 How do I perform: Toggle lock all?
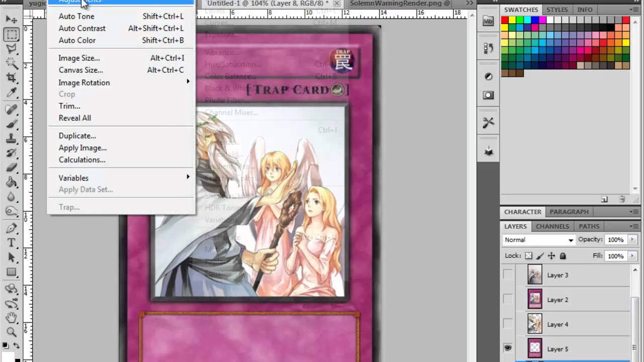pyautogui.click(x=563, y=256)
